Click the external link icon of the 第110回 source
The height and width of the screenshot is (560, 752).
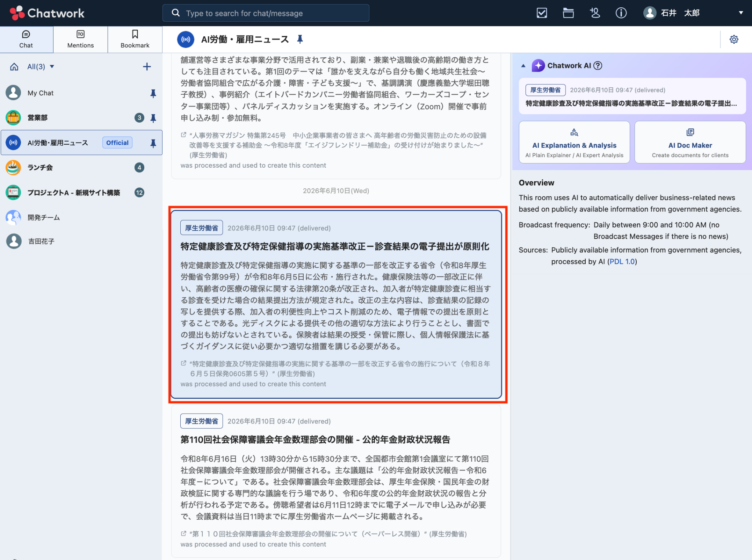[184, 534]
